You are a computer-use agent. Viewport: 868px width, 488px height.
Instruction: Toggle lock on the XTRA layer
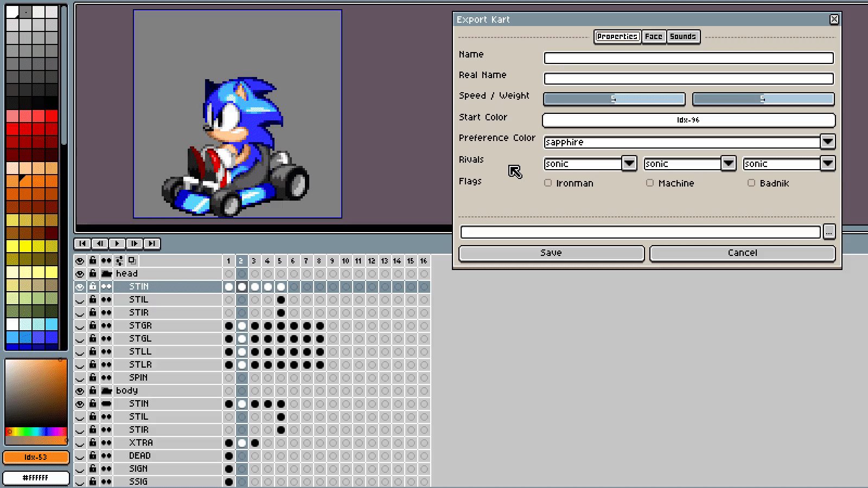(x=93, y=443)
